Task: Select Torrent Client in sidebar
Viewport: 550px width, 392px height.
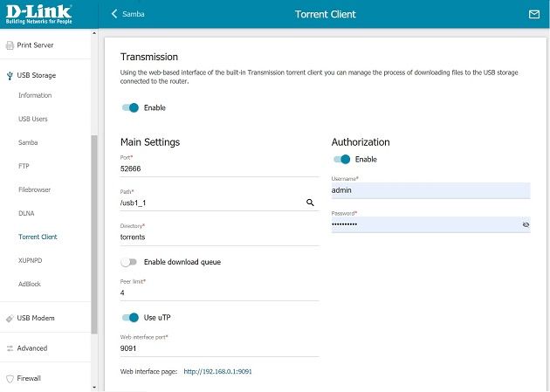Action: (38, 237)
